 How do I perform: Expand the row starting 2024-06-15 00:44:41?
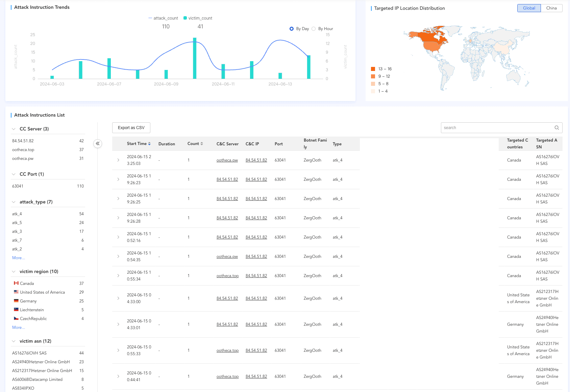(x=118, y=376)
